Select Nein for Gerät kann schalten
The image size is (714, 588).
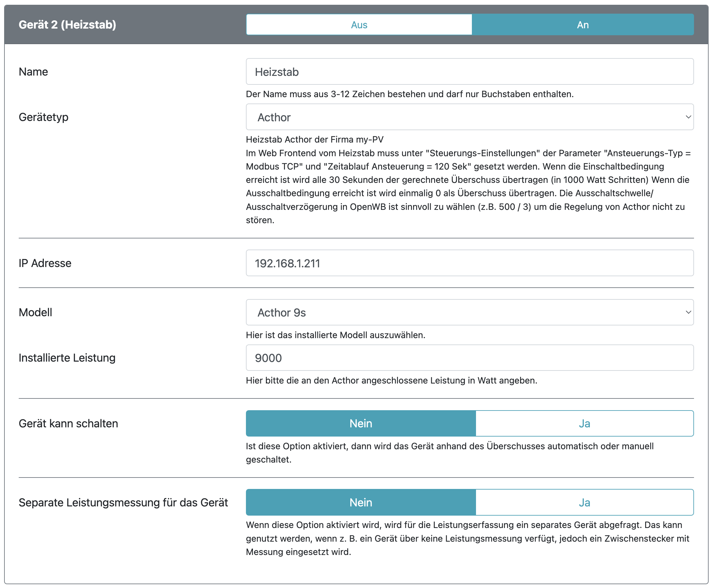click(360, 424)
